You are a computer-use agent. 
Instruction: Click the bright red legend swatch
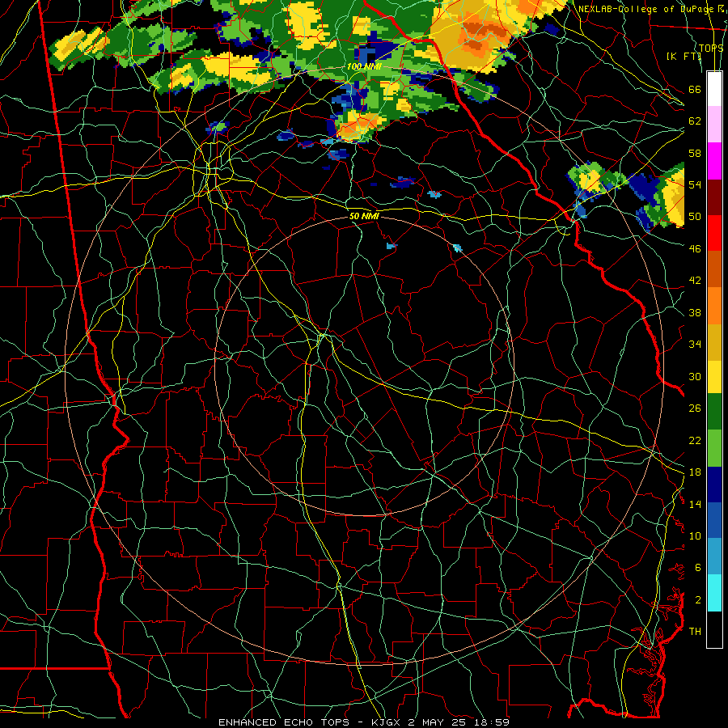click(714, 233)
